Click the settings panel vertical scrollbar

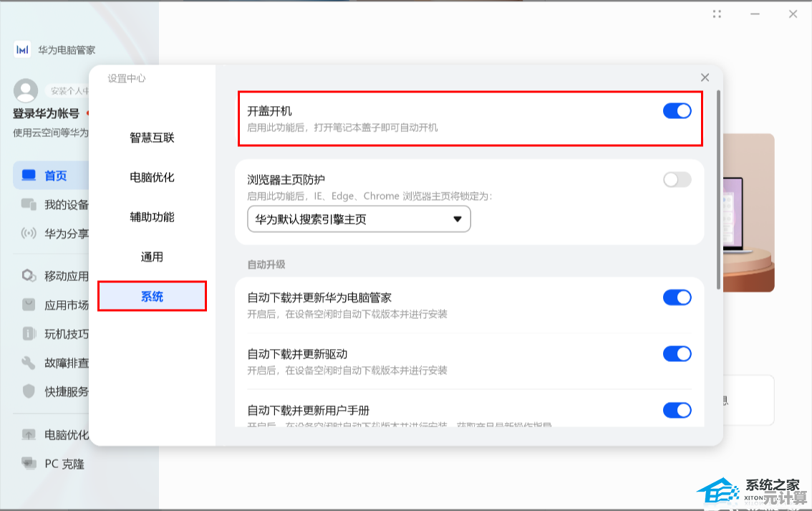point(718,186)
